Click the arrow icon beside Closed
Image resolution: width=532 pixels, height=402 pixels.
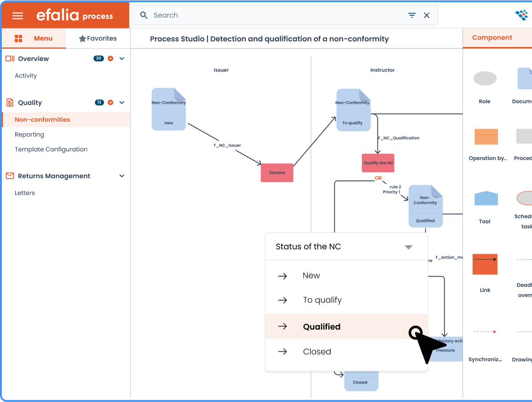click(282, 351)
